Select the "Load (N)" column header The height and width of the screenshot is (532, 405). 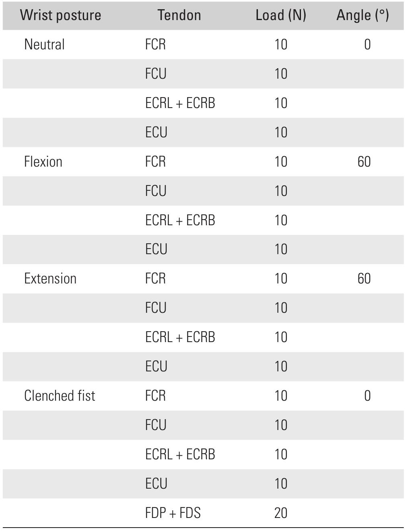coord(281,15)
